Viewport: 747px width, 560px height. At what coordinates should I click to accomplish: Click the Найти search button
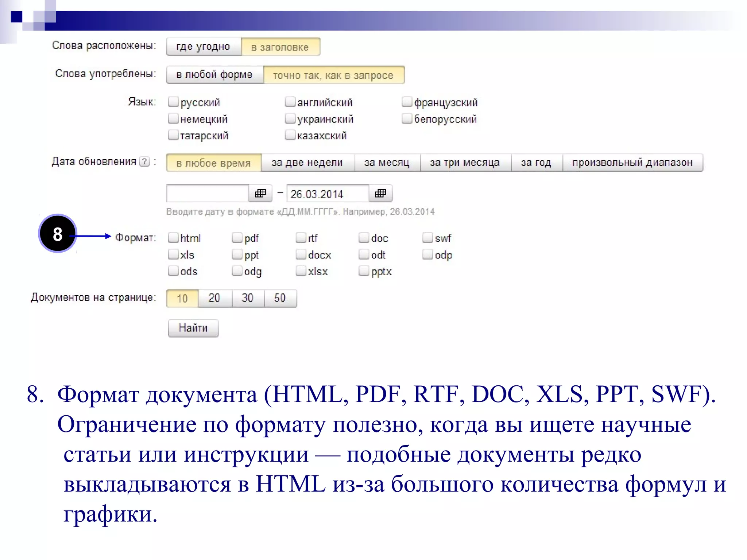(x=193, y=328)
